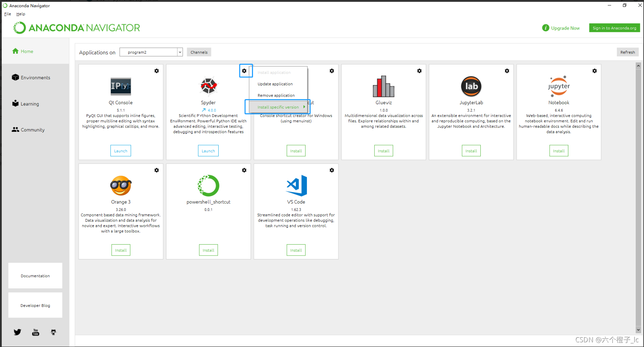Open the YouTube link icon
This screenshot has width=644, height=347.
point(35,332)
